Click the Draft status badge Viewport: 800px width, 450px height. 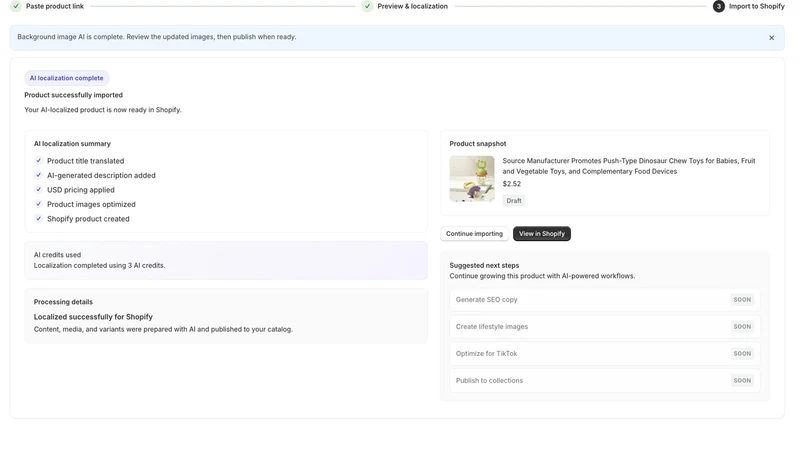514,201
